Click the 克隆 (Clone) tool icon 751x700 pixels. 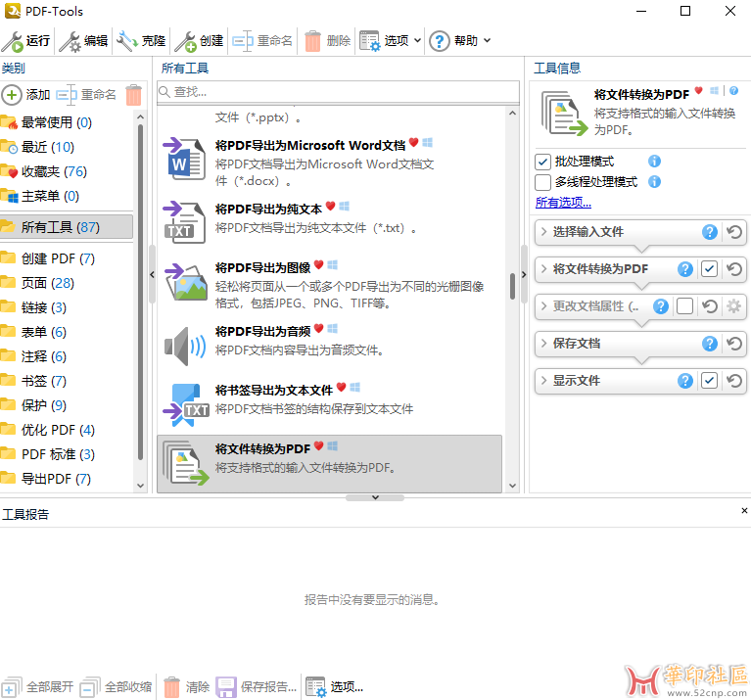click(x=127, y=41)
